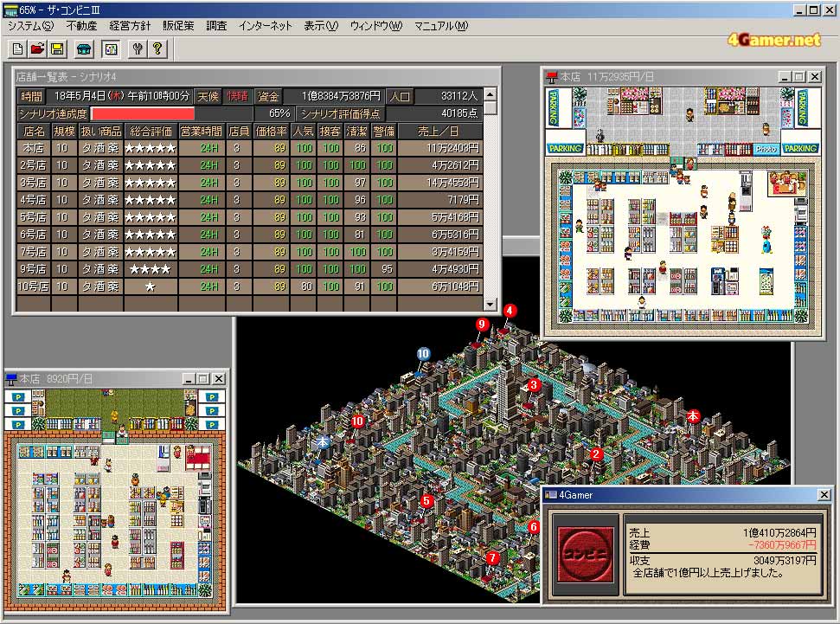Open the 調査 menu
Screen dimensions: 840x624
[216, 26]
